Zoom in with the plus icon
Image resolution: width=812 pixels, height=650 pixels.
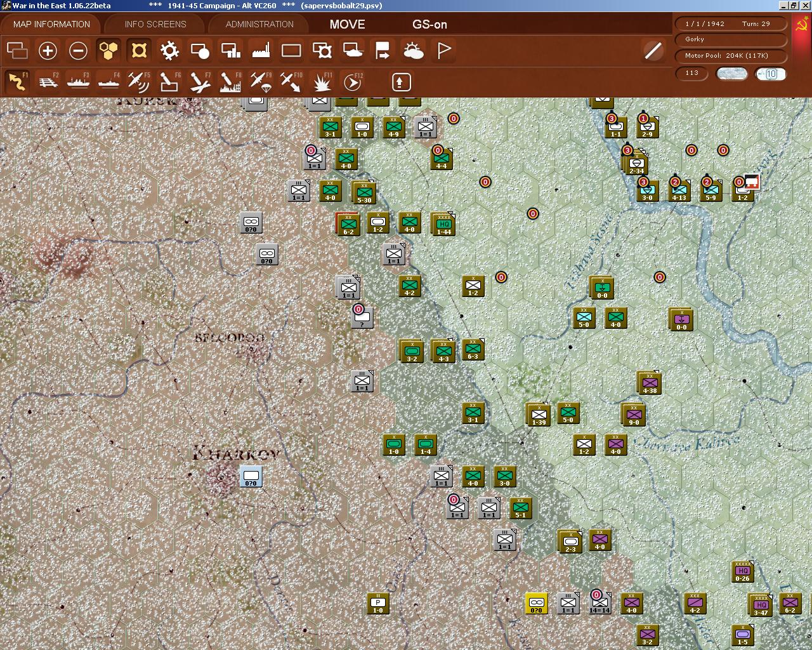[x=48, y=50]
